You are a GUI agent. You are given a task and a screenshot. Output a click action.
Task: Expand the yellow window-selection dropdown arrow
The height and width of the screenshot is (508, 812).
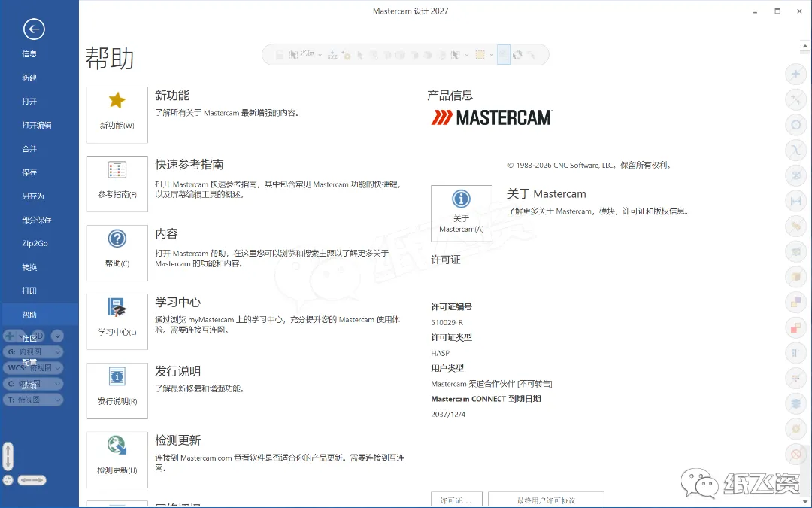point(492,55)
